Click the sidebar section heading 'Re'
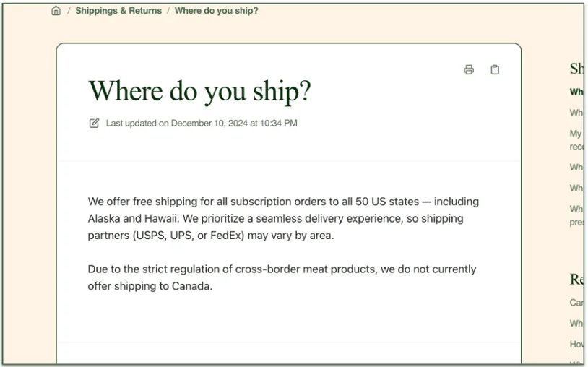Viewport: 588px width, 367px height. click(x=576, y=279)
